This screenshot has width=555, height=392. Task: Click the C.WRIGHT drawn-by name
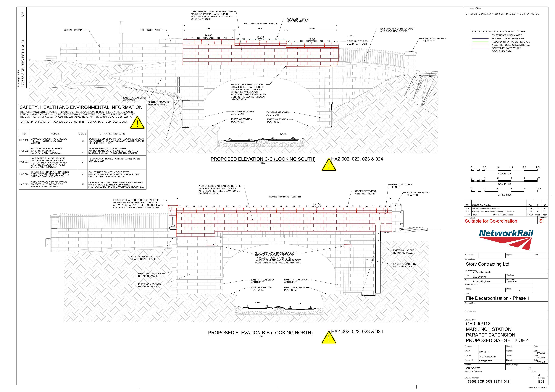click(485, 352)
